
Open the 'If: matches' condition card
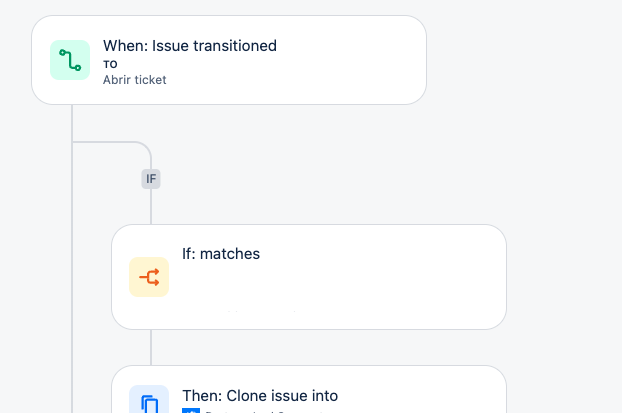click(309, 277)
